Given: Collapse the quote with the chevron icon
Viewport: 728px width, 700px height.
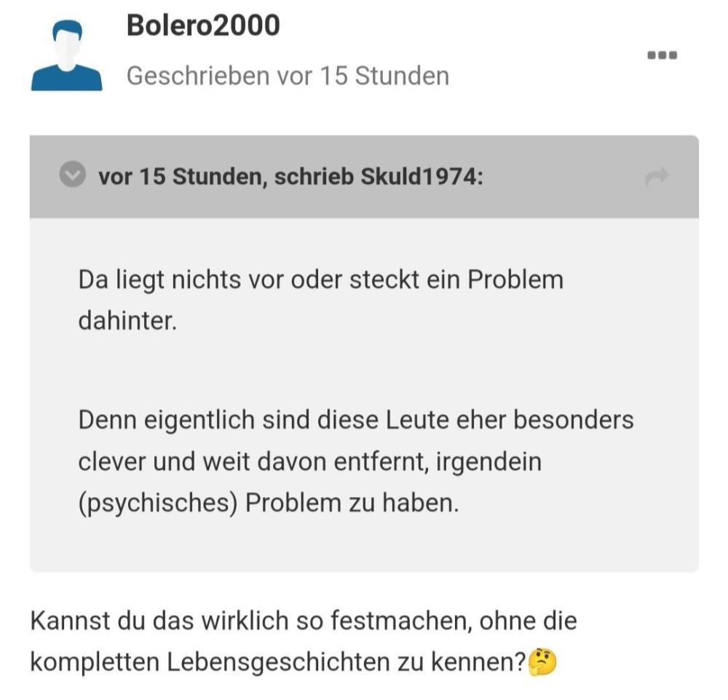Looking at the screenshot, I should point(72,175).
